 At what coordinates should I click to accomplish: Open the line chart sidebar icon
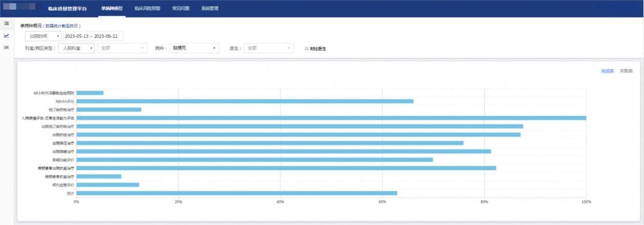pyautogui.click(x=6, y=36)
